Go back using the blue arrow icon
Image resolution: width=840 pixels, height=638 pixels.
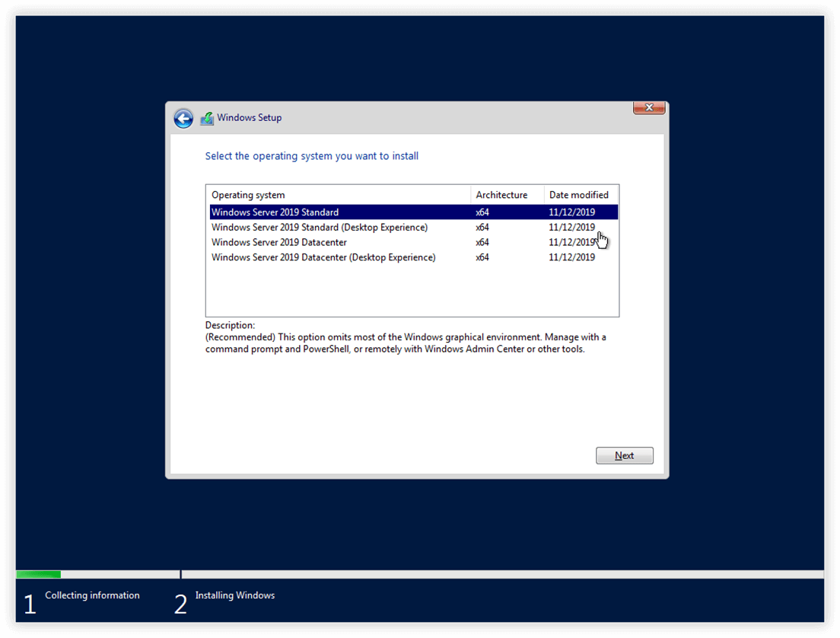[x=183, y=119]
